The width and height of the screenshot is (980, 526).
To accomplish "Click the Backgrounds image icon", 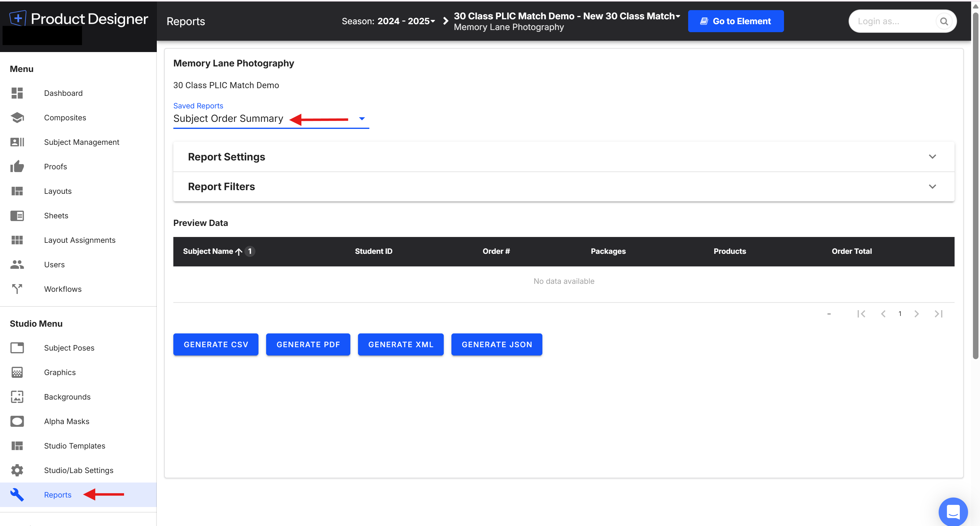I will 17,397.
